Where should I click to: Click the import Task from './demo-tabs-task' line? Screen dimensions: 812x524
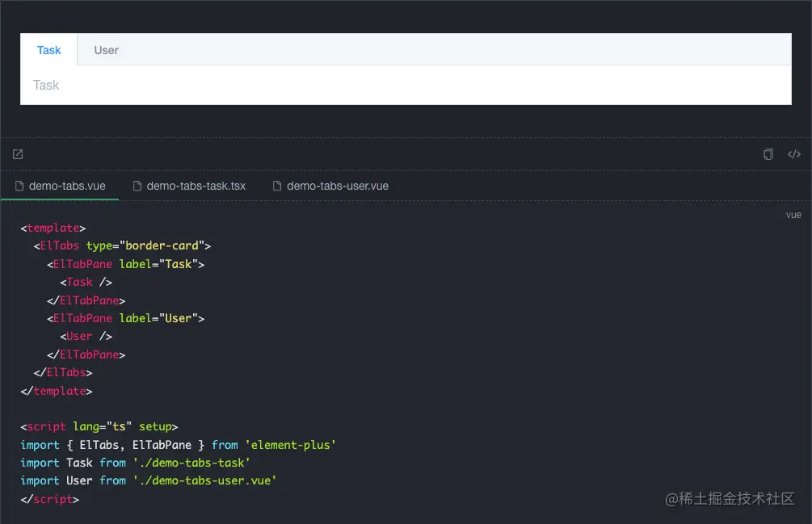135,463
